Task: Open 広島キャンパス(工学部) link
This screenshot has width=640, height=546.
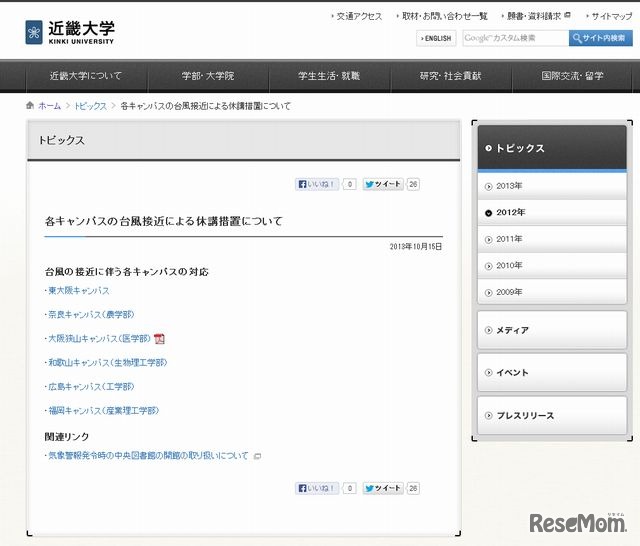Action: pyautogui.click(x=91, y=386)
